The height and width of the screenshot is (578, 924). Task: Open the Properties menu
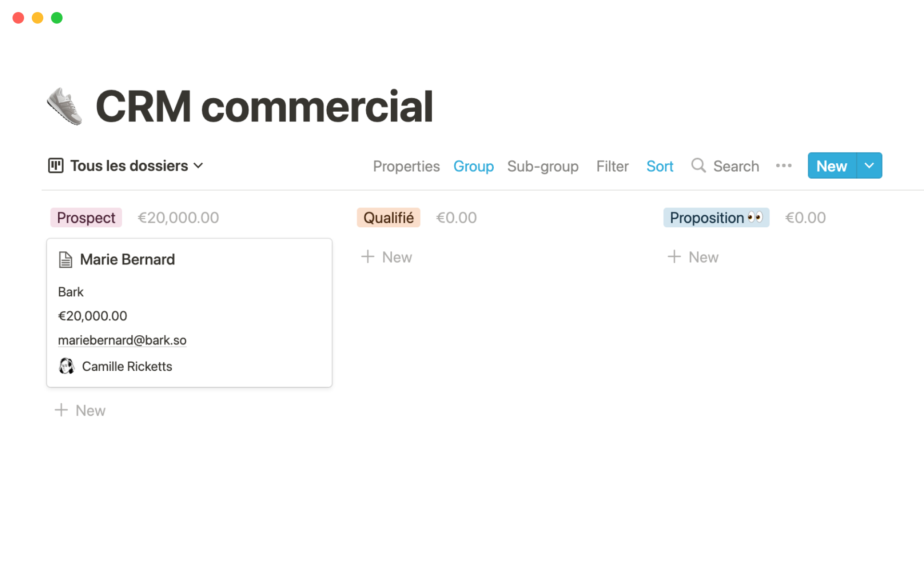pyautogui.click(x=406, y=166)
